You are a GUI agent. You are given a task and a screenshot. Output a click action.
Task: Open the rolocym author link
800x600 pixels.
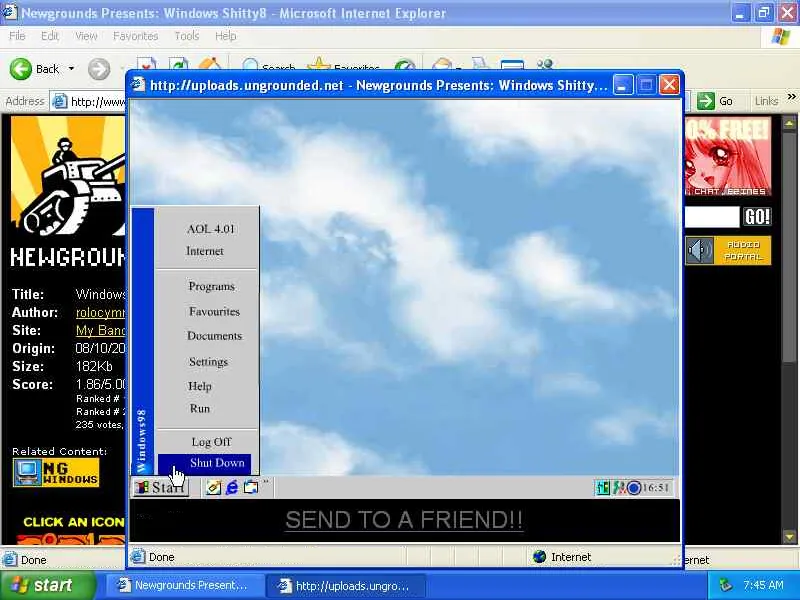pos(101,312)
